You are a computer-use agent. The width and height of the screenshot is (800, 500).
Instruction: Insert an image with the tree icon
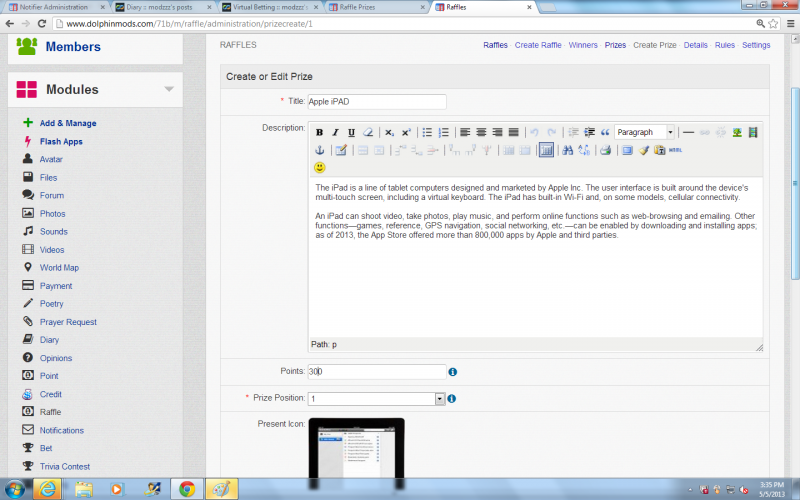(737, 132)
